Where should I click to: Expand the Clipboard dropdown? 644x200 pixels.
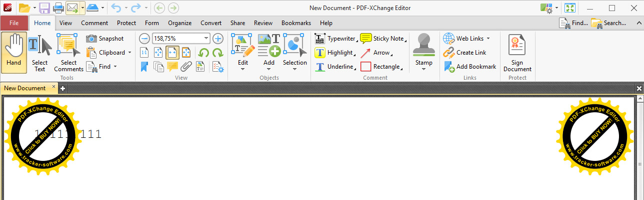pyautogui.click(x=129, y=53)
